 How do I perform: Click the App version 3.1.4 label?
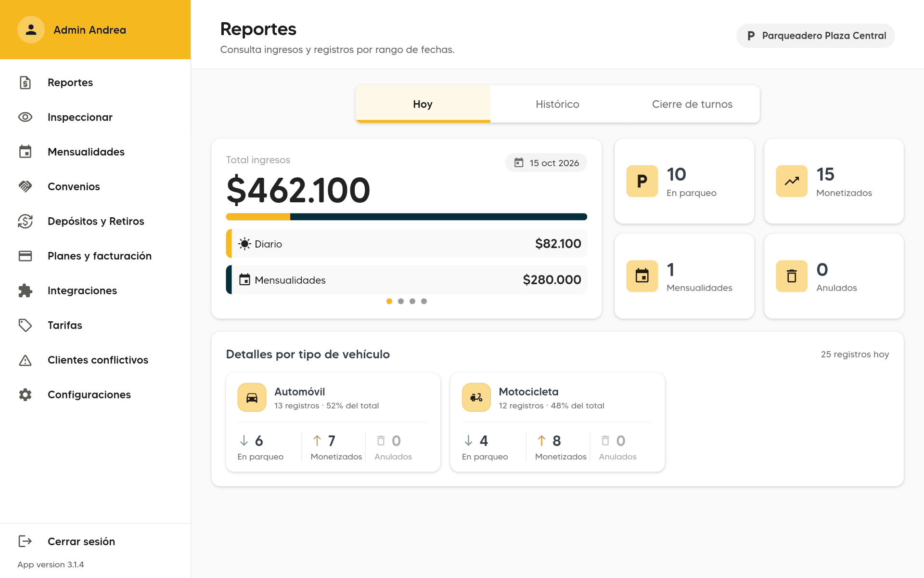point(51,565)
